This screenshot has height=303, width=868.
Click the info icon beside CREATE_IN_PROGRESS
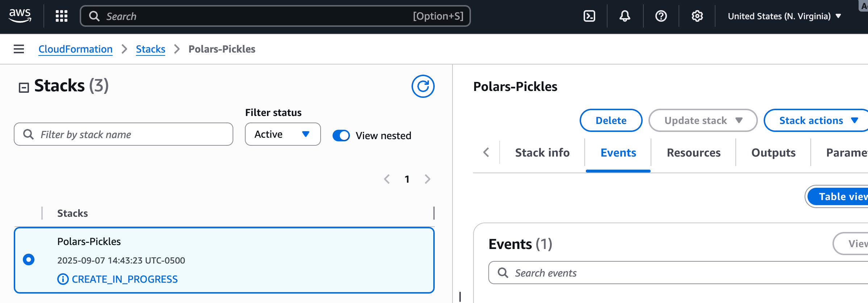pyautogui.click(x=63, y=279)
